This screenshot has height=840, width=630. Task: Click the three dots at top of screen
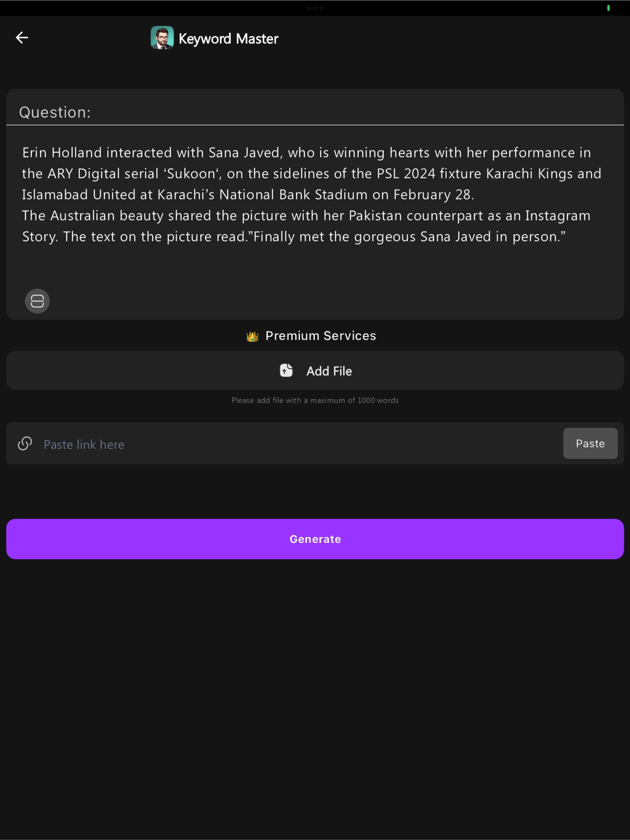coord(315,8)
